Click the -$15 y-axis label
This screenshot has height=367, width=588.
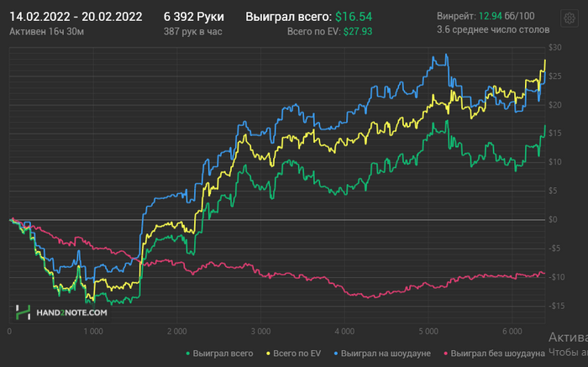tap(556, 306)
